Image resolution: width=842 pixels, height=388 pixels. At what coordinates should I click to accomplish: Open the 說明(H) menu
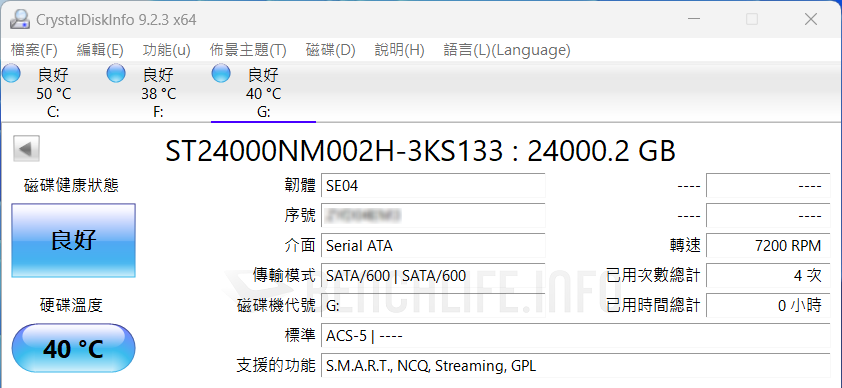pos(400,50)
